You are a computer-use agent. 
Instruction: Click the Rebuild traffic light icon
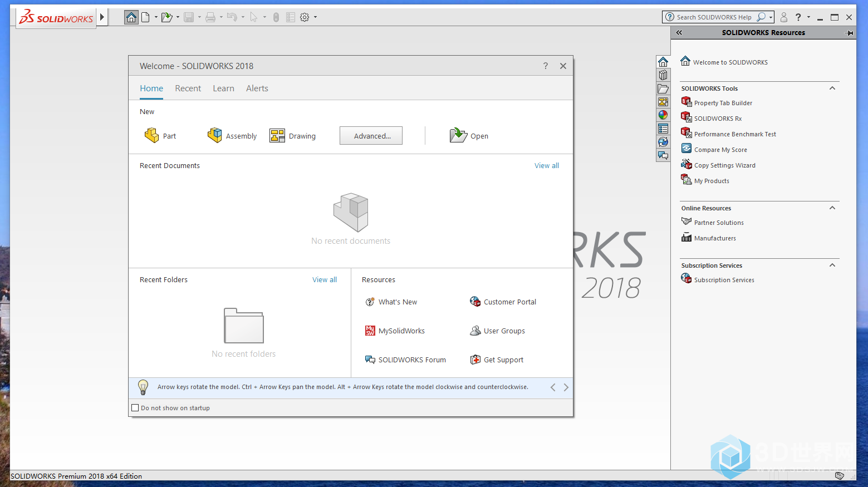pos(276,17)
